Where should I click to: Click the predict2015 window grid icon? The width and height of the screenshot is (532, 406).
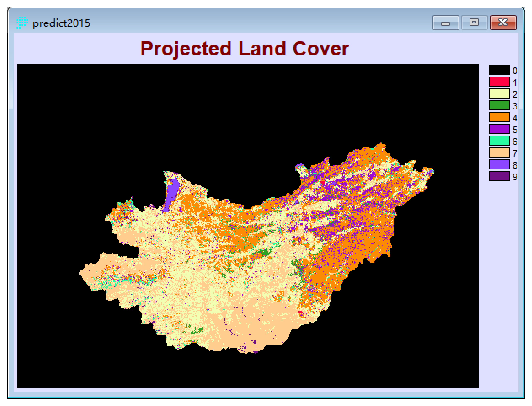(x=22, y=23)
